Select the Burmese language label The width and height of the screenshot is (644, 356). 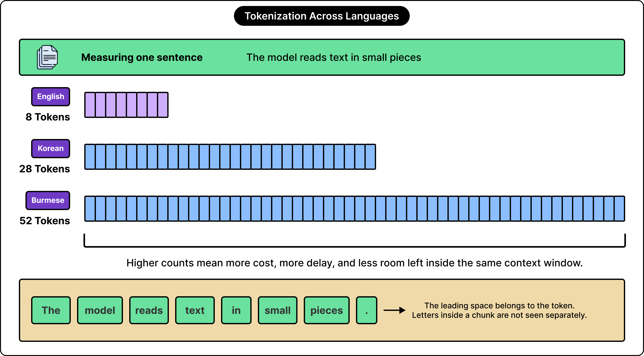[48, 200]
